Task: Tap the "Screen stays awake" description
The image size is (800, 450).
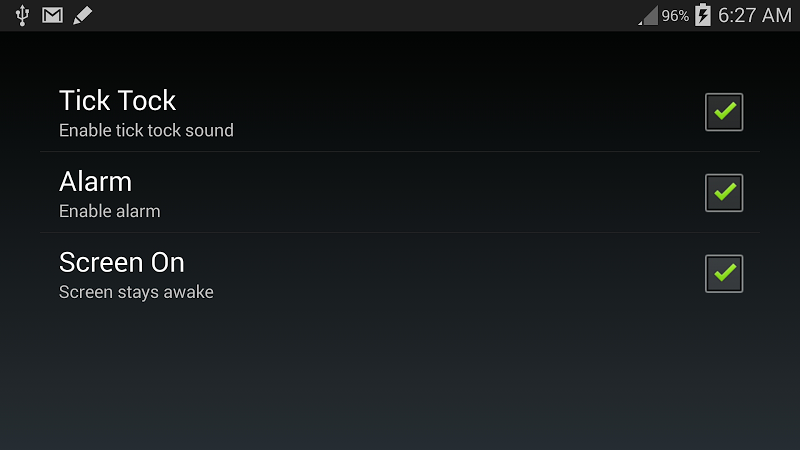Action: [x=136, y=292]
